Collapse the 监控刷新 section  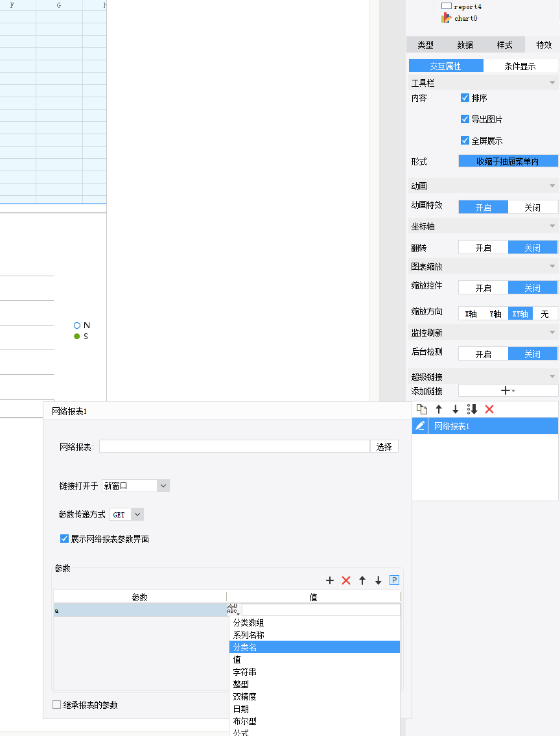click(552, 332)
